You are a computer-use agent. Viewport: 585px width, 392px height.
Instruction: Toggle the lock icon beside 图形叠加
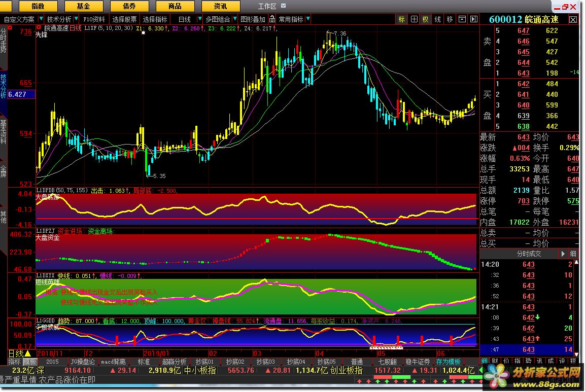tap(272, 19)
